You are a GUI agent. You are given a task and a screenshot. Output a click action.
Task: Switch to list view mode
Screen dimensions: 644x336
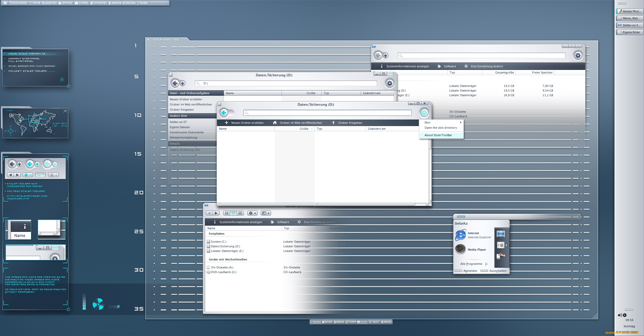tap(233, 213)
